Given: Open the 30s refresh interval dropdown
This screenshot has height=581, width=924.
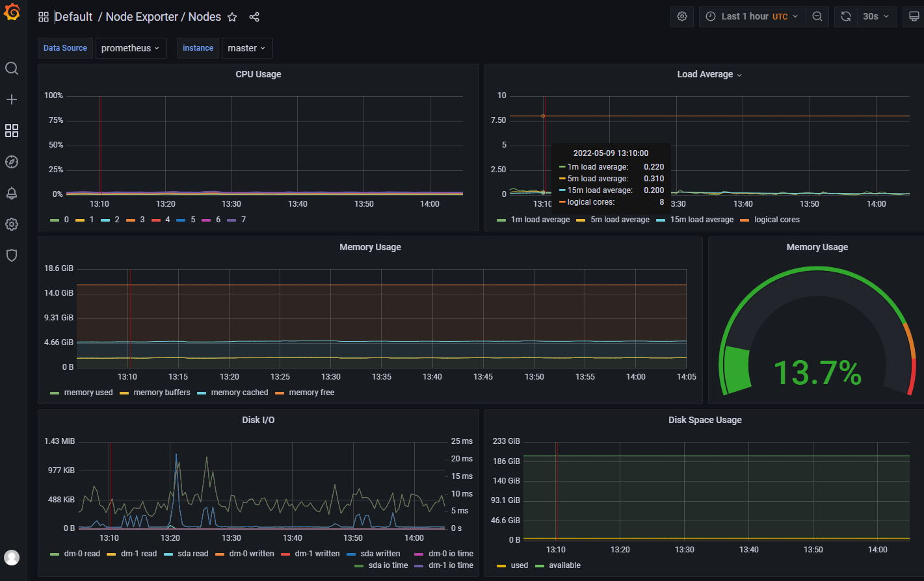Looking at the screenshot, I should (877, 16).
